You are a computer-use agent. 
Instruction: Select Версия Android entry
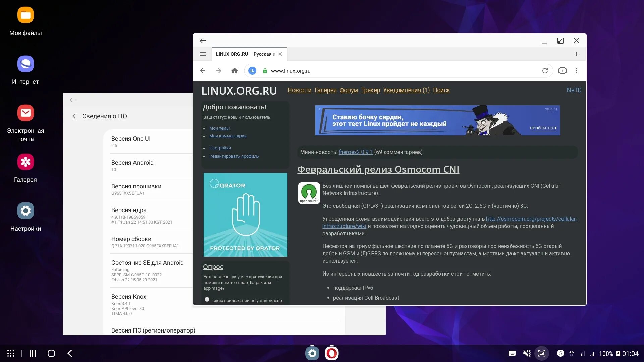tap(151, 165)
